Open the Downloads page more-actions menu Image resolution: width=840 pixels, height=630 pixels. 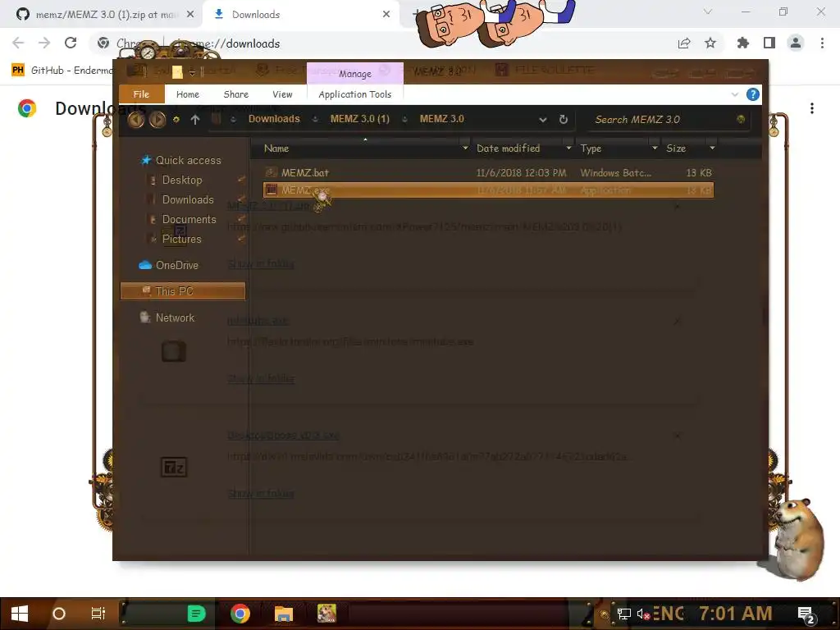[x=812, y=108]
